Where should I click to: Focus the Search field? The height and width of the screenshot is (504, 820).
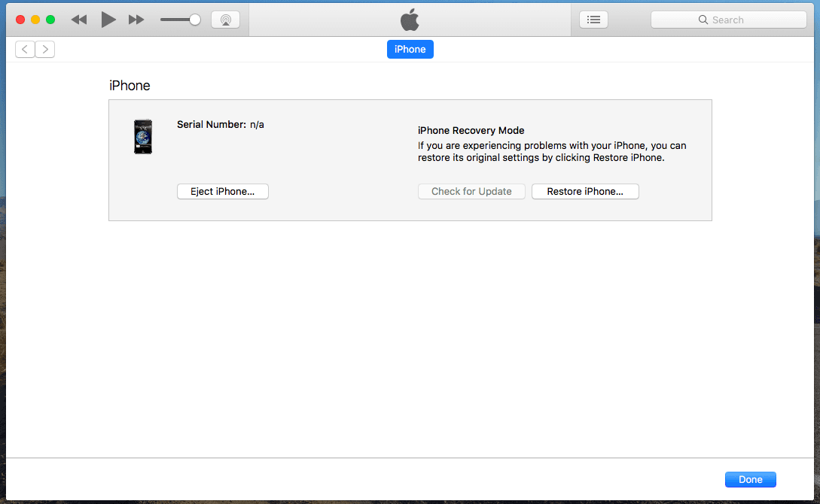(x=728, y=20)
